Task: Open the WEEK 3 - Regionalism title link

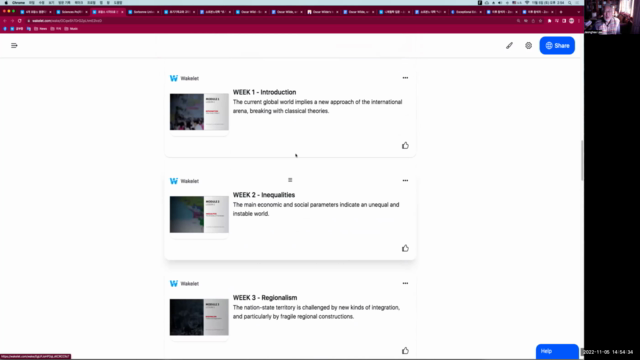Action: (265, 298)
